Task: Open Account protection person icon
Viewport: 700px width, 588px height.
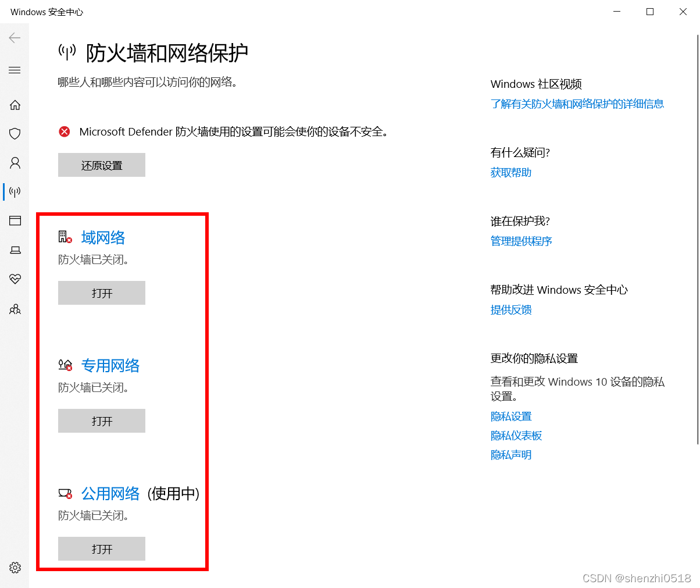Action: [x=15, y=163]
